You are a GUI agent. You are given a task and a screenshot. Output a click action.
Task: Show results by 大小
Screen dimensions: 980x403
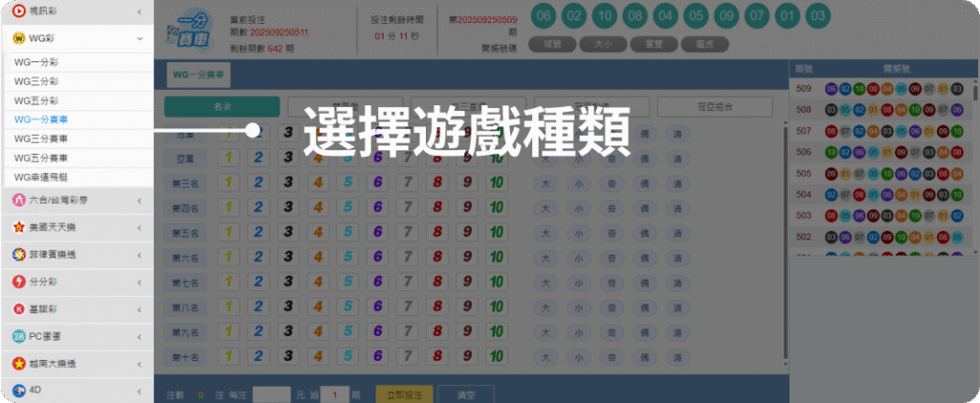point(603,44)
